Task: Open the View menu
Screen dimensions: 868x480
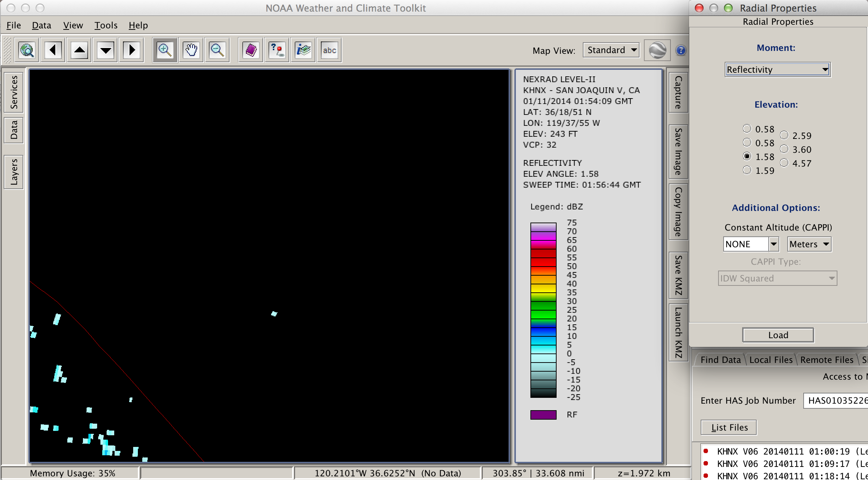Action: click(73, 25)
